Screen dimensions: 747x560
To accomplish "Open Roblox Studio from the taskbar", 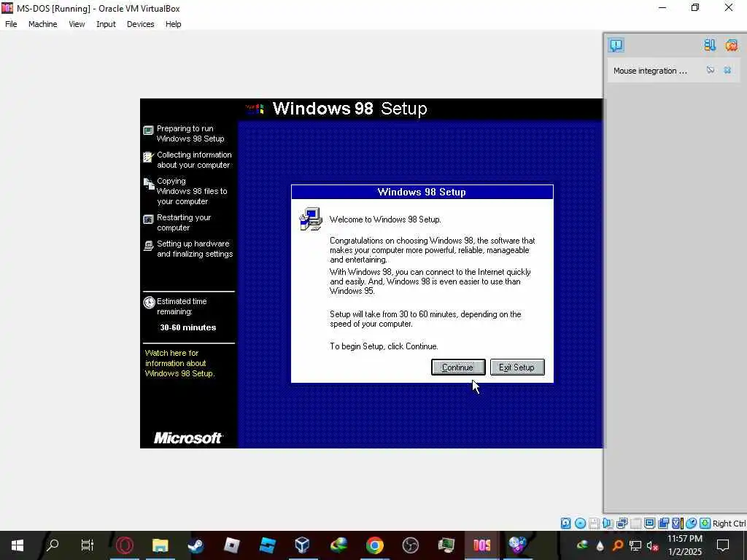I will tap(267, 545).
